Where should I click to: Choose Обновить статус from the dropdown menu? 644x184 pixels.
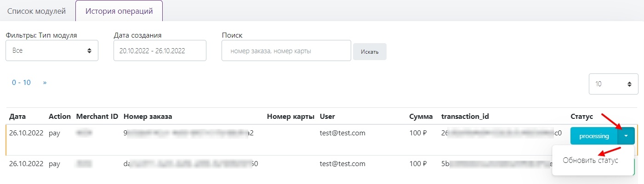590,160
